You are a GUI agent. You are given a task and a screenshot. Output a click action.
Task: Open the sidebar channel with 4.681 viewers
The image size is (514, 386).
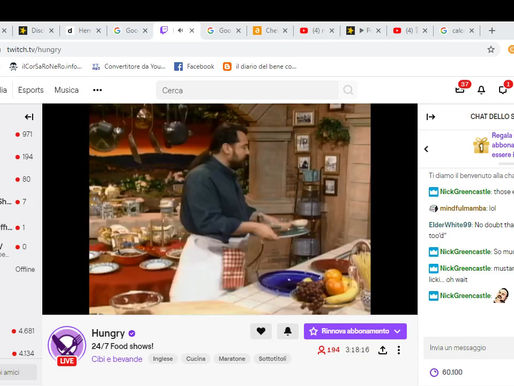[x=23, y=331]
